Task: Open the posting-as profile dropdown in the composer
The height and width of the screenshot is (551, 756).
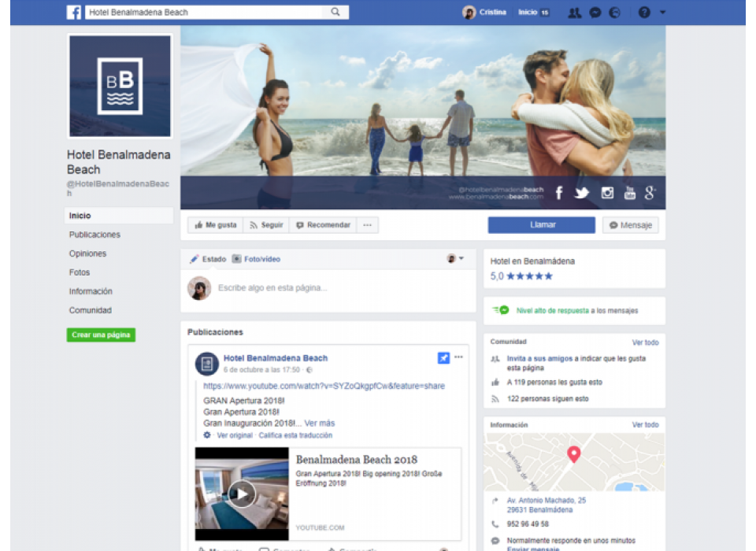Action: [x=455, y=259]
